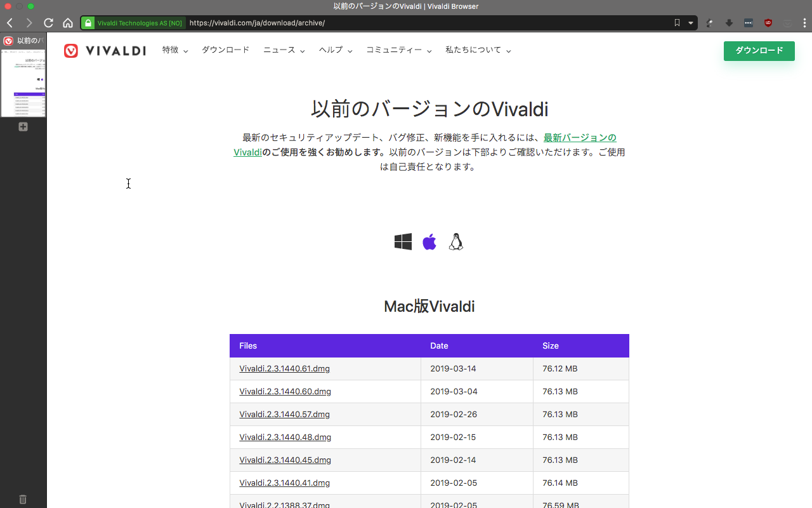This screenshot has width=812, height=508.
Task: Click the forward navigation arrow
Action: click(29, 23)
